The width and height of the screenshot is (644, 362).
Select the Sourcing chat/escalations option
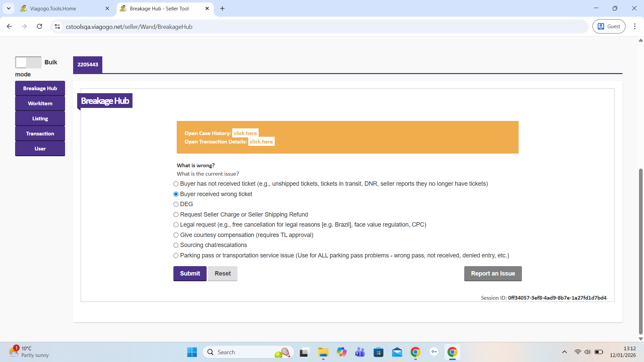pyautogui.click(x=176, y=245)
